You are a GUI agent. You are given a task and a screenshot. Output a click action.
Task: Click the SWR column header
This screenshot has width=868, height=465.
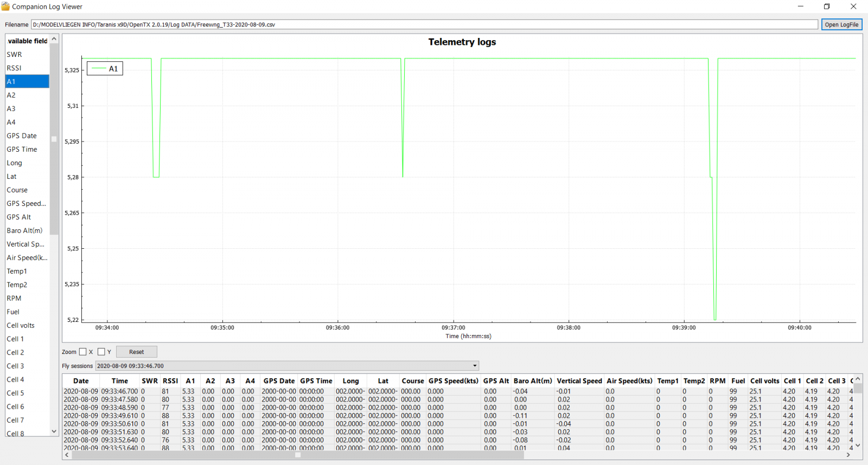pyautogui.click(x=150, y=381)
